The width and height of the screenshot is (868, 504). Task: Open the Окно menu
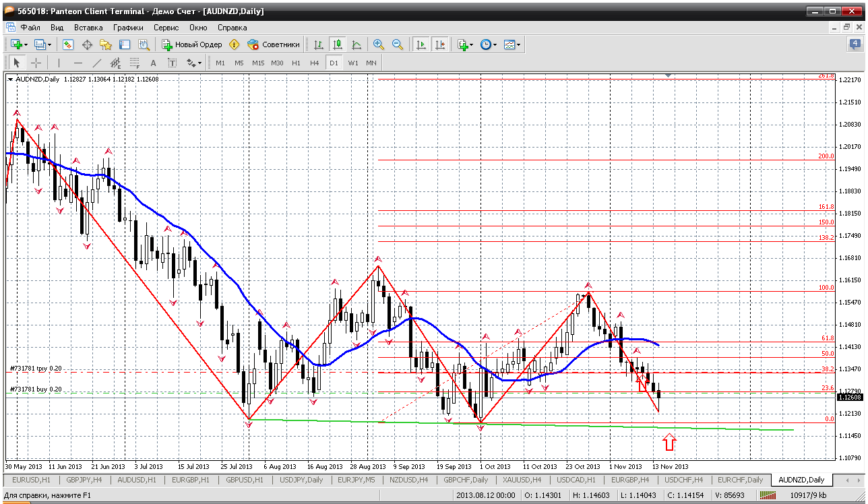coord(198,28)
